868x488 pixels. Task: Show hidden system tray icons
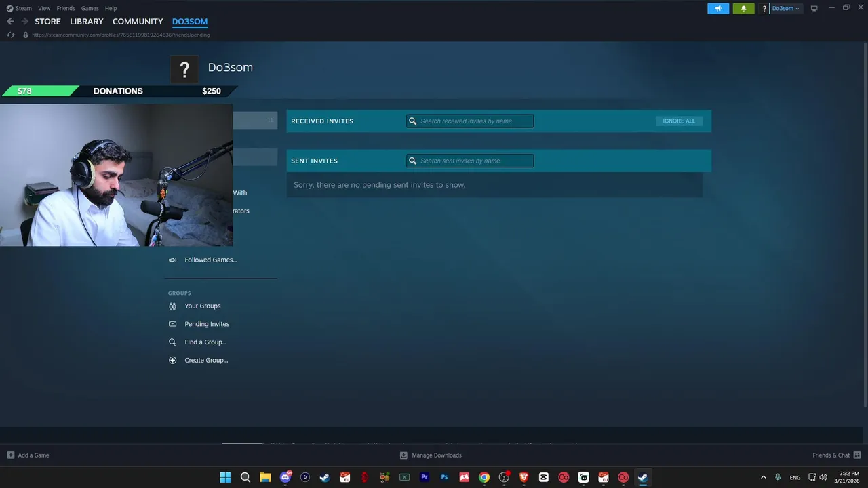click(764, 477)
